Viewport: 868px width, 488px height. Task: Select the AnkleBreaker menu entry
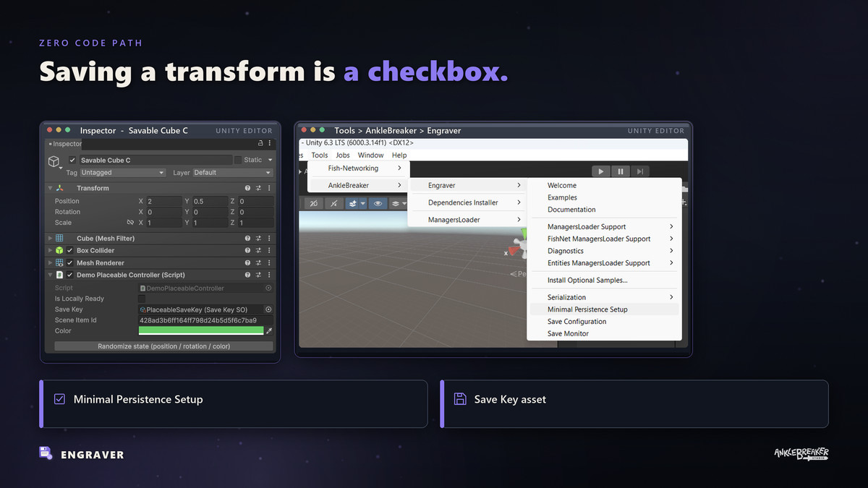point(358,186)
